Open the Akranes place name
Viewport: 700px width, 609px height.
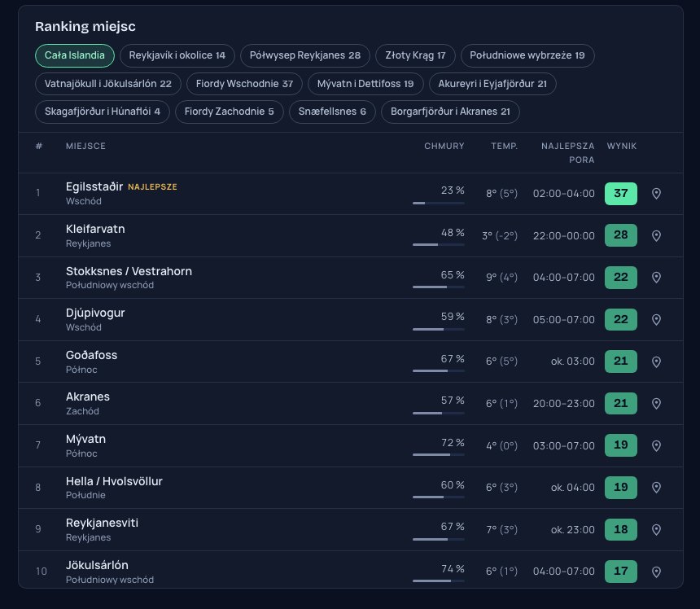click(88, 397)
